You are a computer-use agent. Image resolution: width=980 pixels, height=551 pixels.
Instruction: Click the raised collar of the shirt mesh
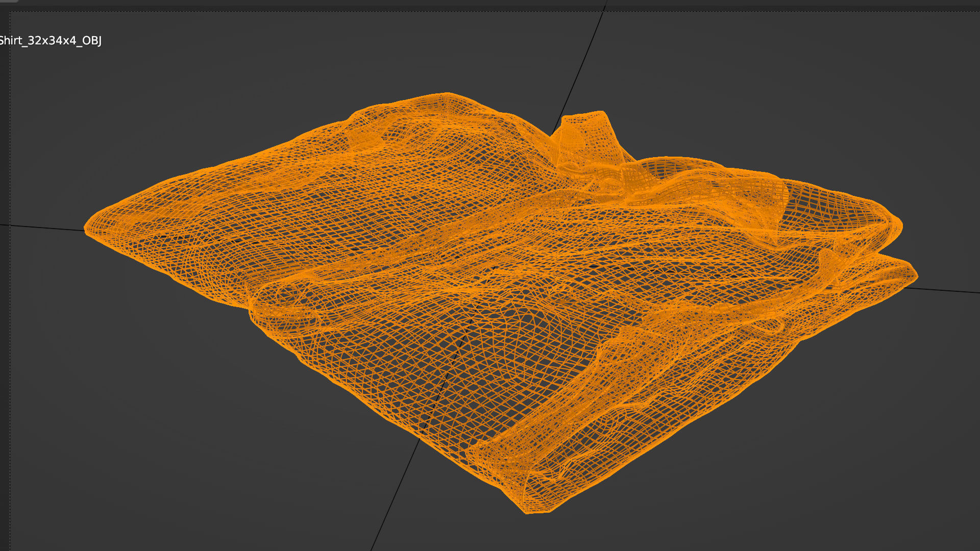[x=587, y=134]
